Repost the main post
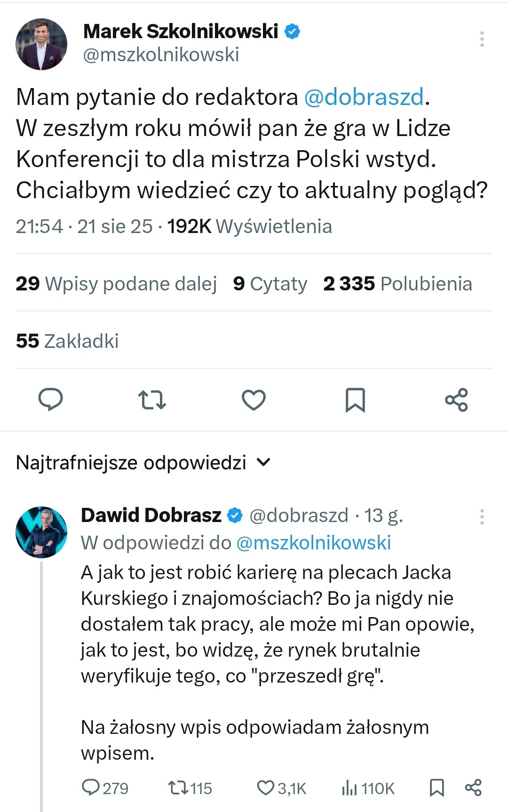 coord(152,400)
